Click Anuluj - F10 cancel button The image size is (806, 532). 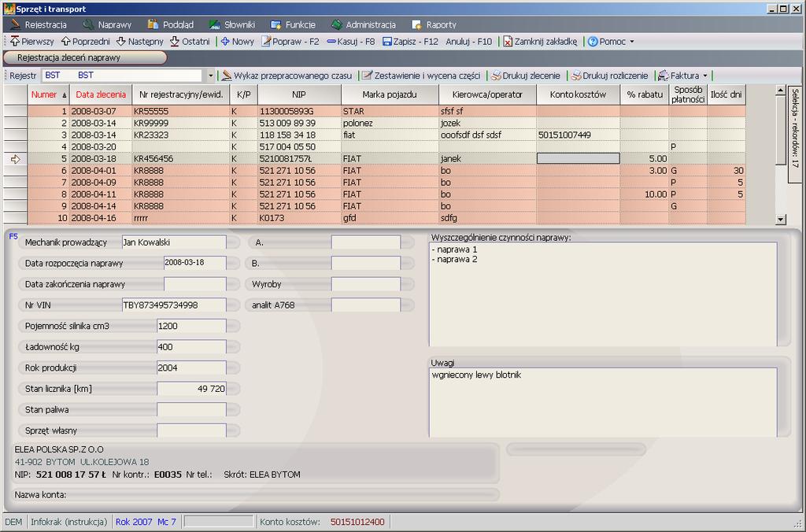(x=468, y=42)
